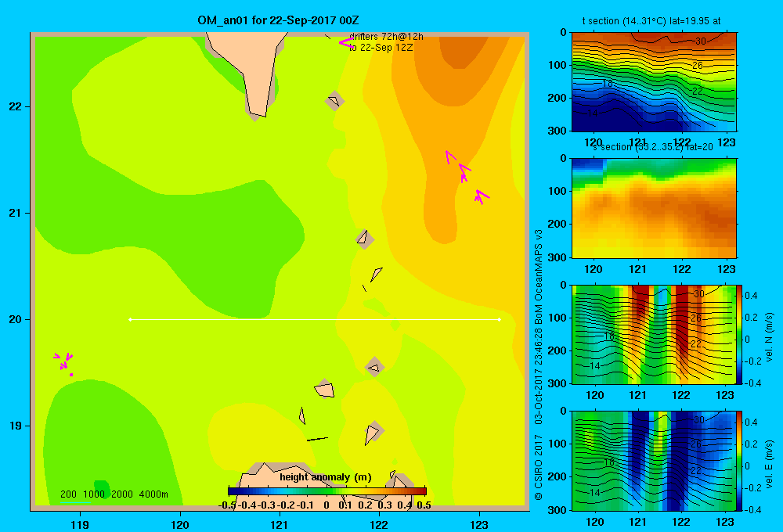The image size is (783, 532).
Task: Click latitude tick label 20 on main map
Action: pos(16,319)
